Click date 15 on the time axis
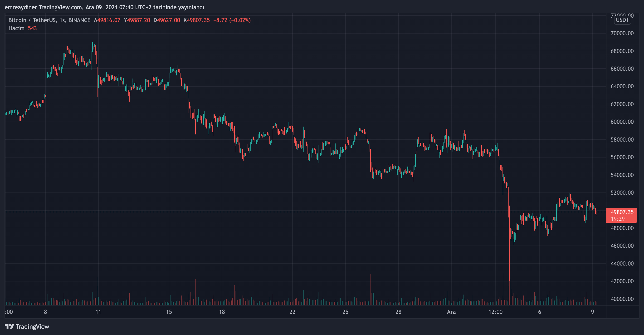 pyautogui.click(x=169, y=312)
